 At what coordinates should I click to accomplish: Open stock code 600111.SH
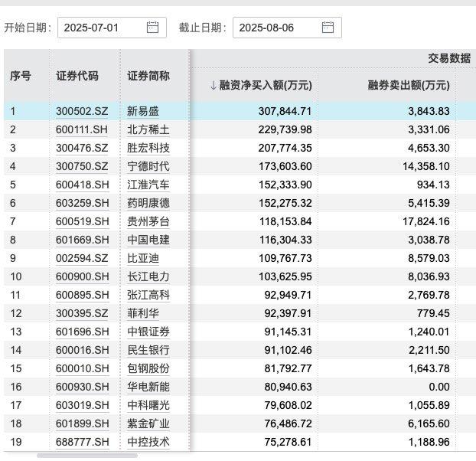tap(82, 129)
